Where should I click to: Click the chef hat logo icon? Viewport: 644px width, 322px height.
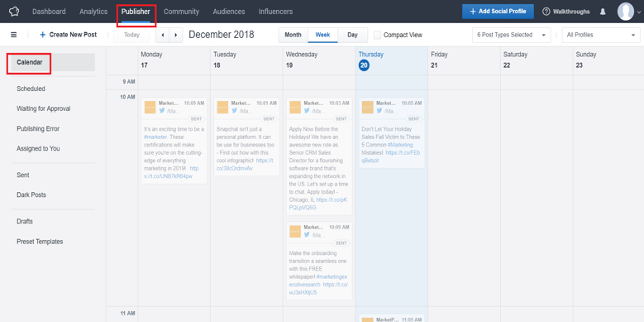click(x=14, y=12)
